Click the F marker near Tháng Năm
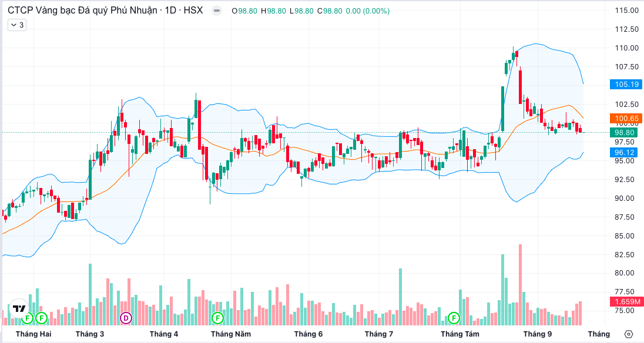This screenshot has width=644, height=343. (217, 318)
